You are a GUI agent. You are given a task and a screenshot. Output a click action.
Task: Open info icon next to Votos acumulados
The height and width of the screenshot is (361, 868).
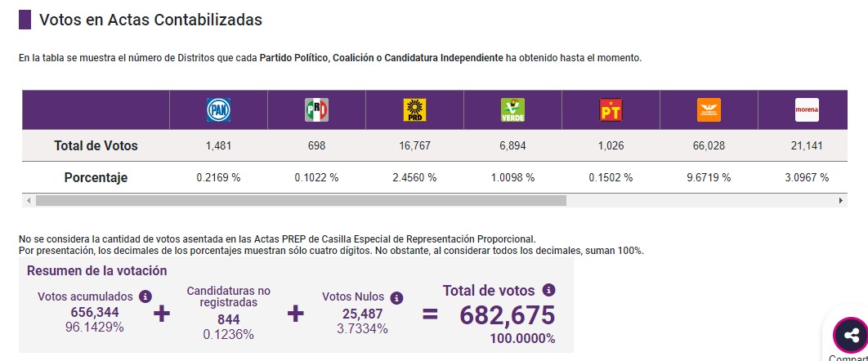(x=145, y=296)
